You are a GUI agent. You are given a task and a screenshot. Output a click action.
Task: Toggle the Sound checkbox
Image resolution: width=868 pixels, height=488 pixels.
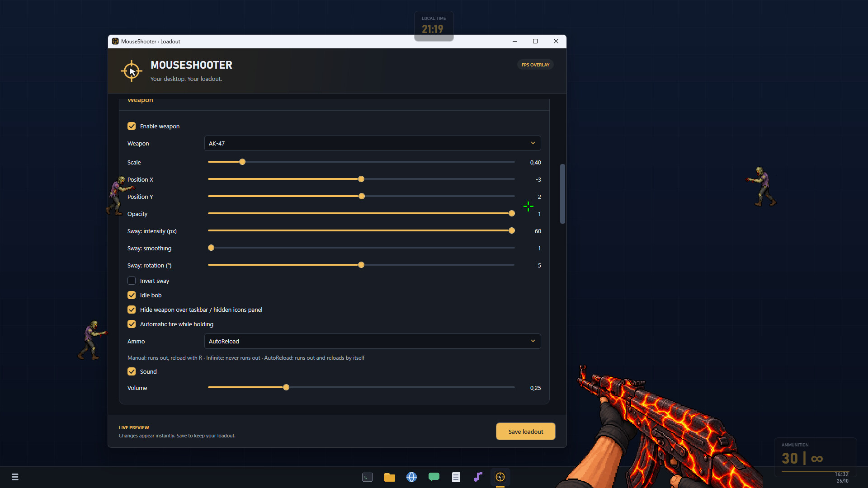click(x=132, y=371)
